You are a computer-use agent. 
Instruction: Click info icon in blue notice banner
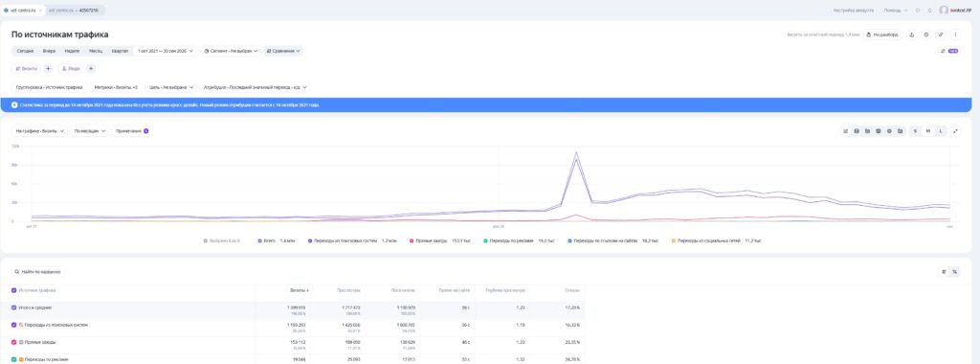tap(15, 105)
